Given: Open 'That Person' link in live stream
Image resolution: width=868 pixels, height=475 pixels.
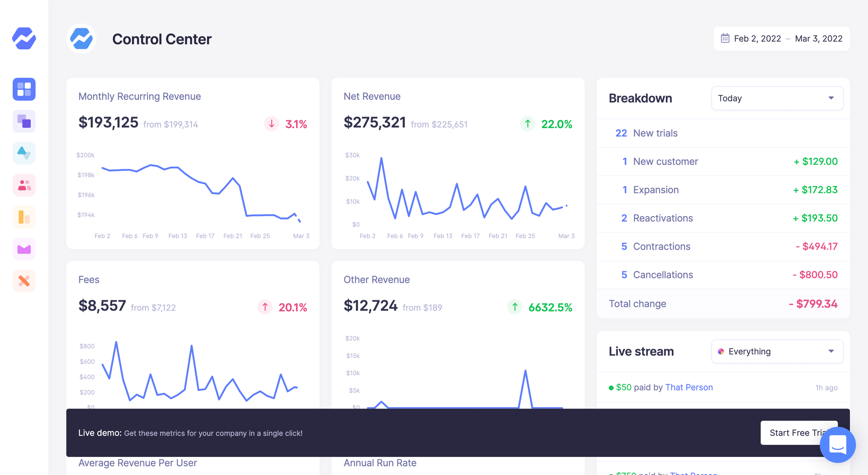Looking at the screenshot, I should click(689, 387).
